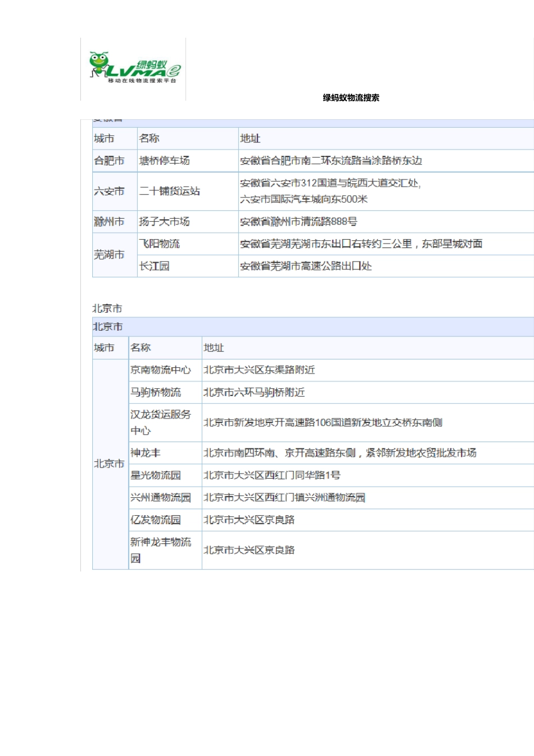Click the 北京市六环马驹桥附近 address
Image resolution: width=534 pixels, height=756 pixels.
coord(254,393)
